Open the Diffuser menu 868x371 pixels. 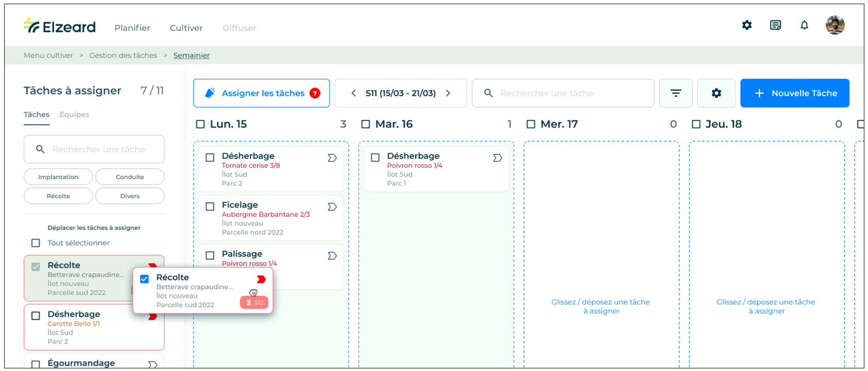point(239,28)
